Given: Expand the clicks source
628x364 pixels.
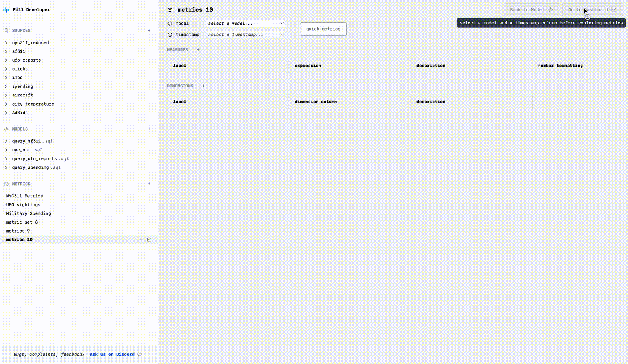Looking at the screenshot, I should (6, 69).
